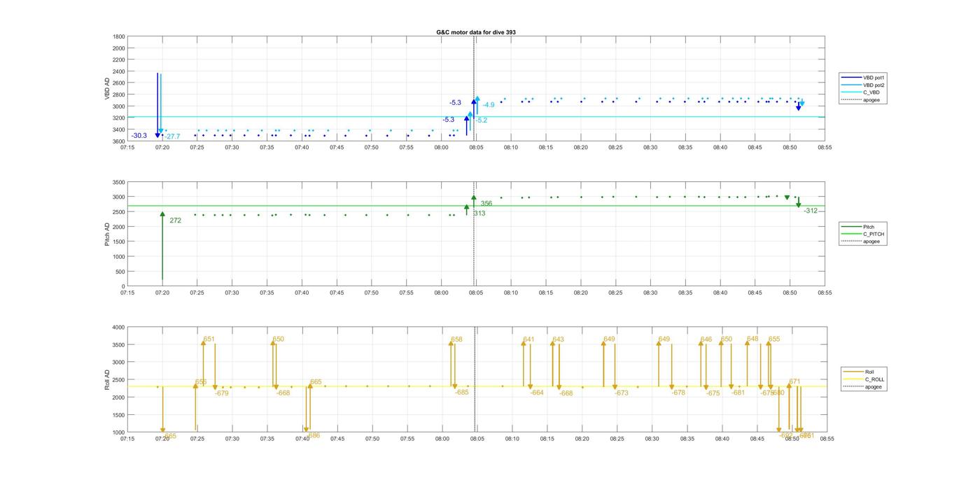The height and width of the screenshot is (485, 980).
Task: Click the "-312" pitch annotation
Action: (x=811, y=211)
